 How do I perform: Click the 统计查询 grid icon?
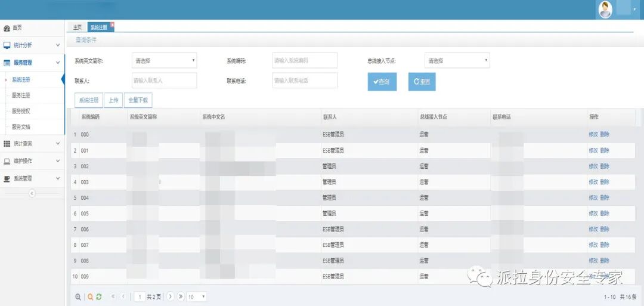tap(7, 144)
